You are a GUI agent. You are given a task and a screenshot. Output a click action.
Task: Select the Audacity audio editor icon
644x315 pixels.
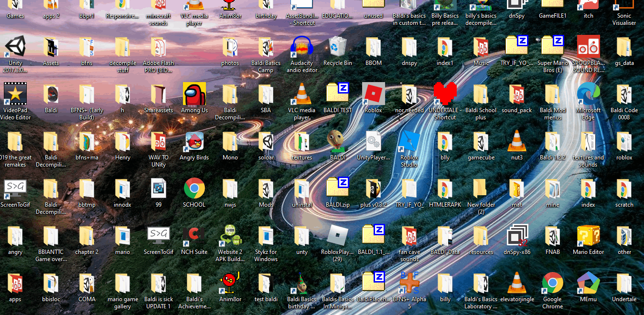tap(302, 47)
